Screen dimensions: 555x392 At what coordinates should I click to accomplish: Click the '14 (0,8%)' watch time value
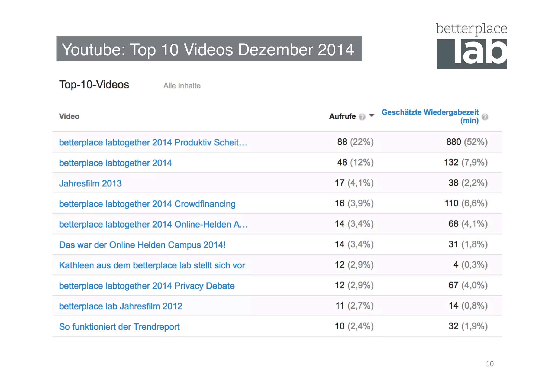pyautogui.click(x=468, y=306)
